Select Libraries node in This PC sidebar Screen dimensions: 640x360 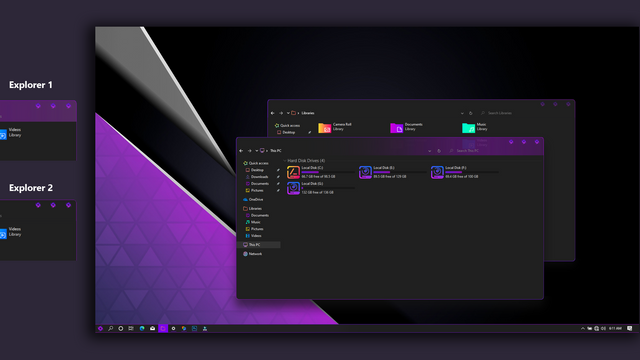pos(253,209)
